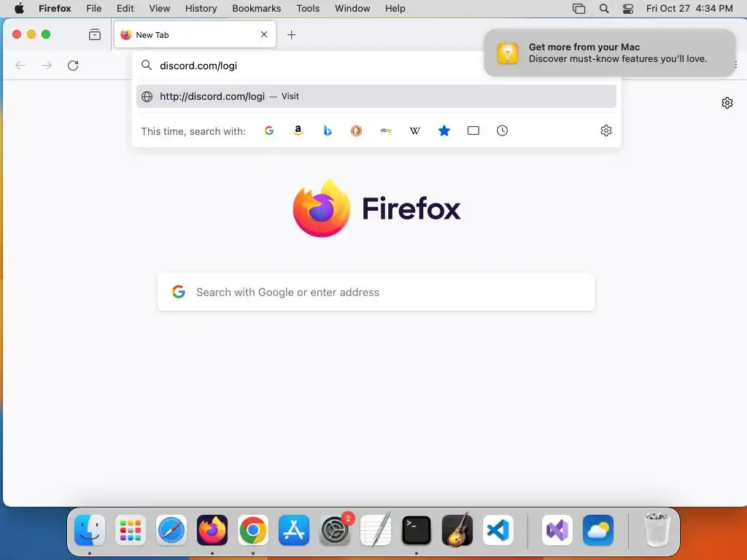This screenshot has width=747, height=560.
Task: Search this time with Bing icon
Action: coord(328,131)
